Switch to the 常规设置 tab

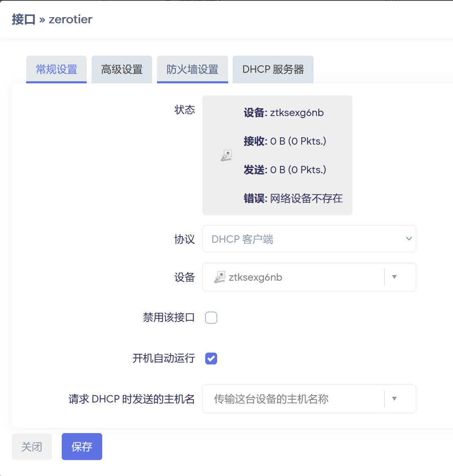click(56, 69)
